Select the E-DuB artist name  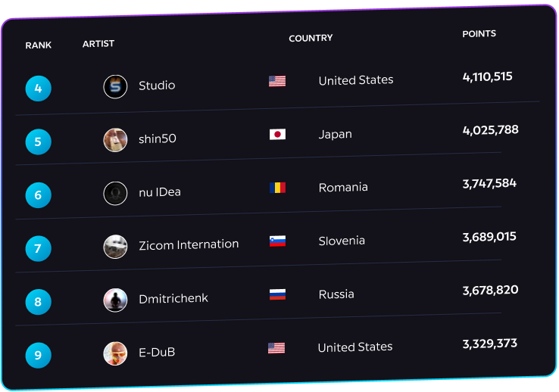pos(157,352)
